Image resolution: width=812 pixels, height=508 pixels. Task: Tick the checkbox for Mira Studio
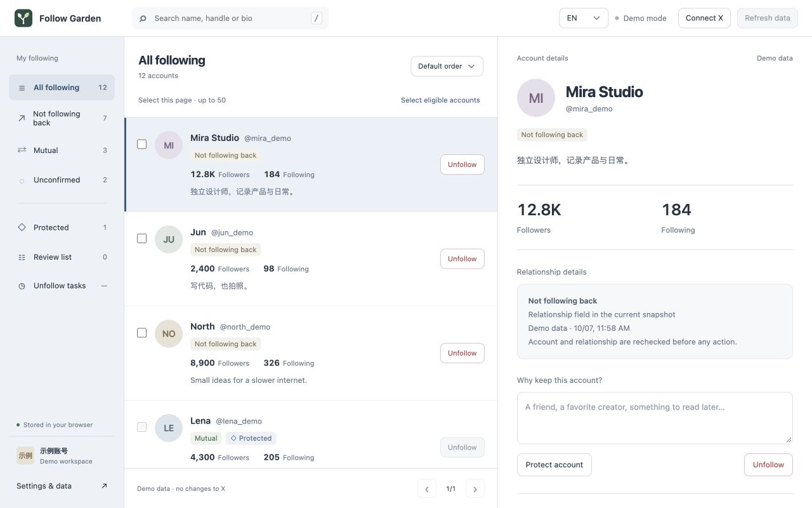142,144
